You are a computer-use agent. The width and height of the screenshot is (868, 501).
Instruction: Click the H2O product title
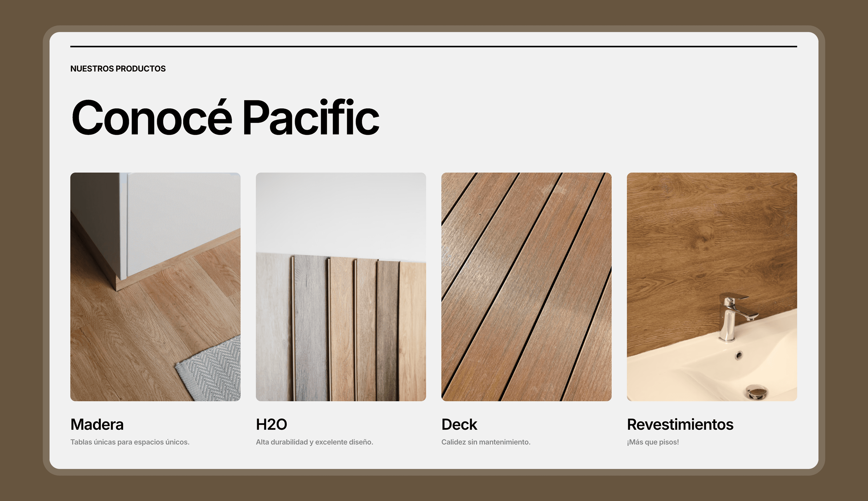(271, 424)
